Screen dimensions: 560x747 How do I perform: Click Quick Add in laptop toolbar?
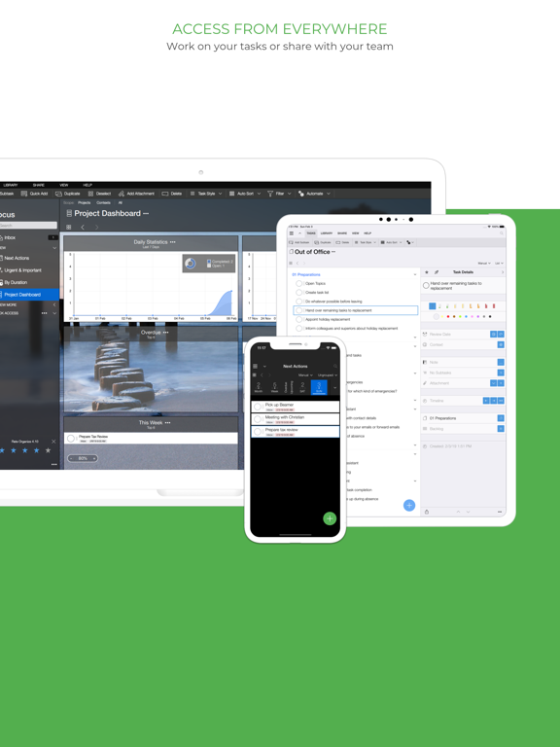coord(34,194)
